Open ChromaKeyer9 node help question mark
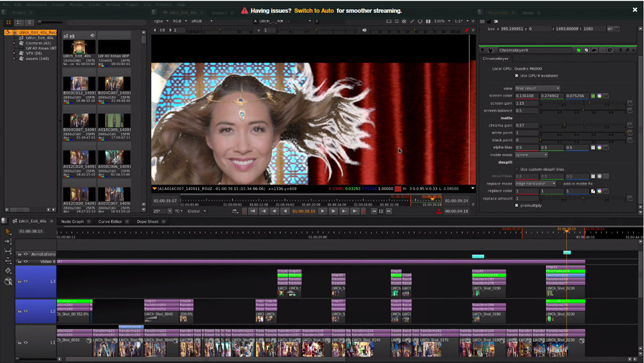This screenshot has width=644, height=363. click(620, 50)
